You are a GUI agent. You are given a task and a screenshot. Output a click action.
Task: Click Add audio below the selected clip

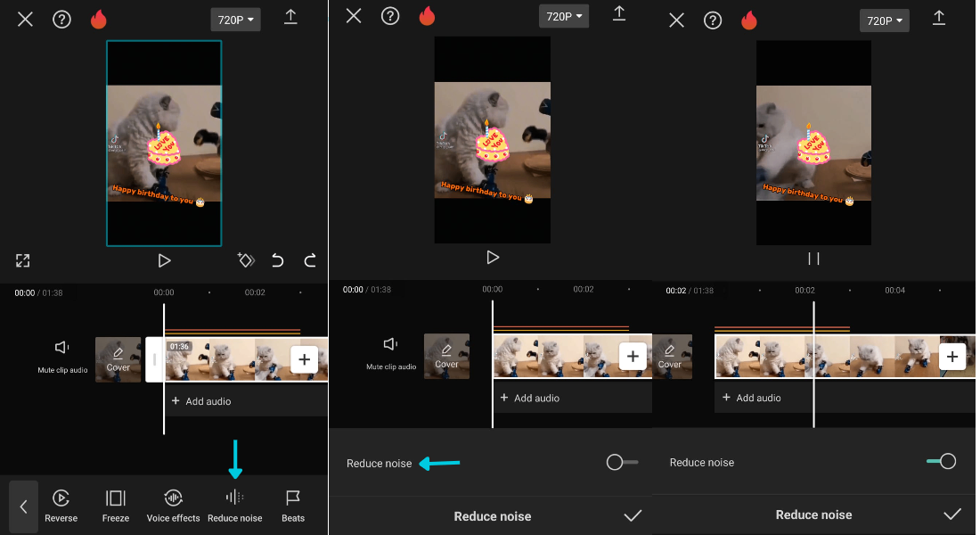click(x=201, y=401)
